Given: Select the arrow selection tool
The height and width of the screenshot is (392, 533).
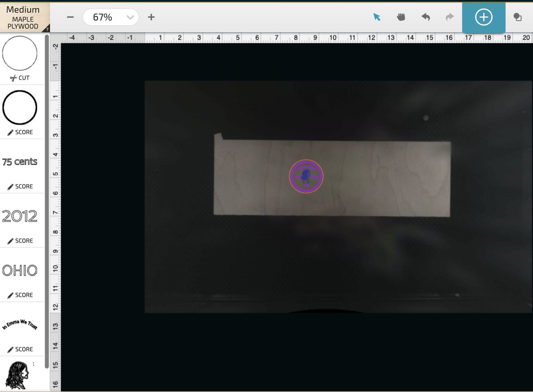Looking at the screenshot, I should point(377,17).
